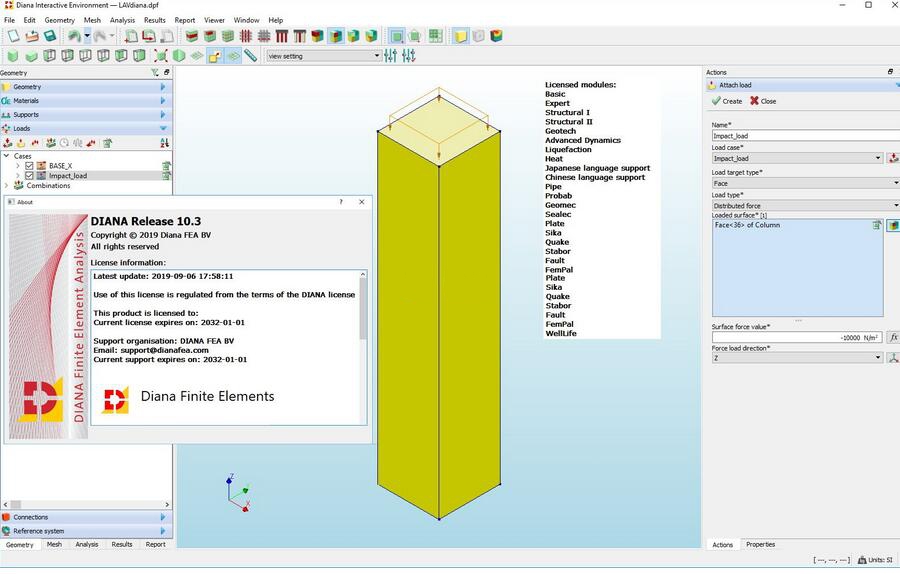This screenshot has width=900, height=574.
Task: Open the Load target type dropdown
Action: [806, 183]
